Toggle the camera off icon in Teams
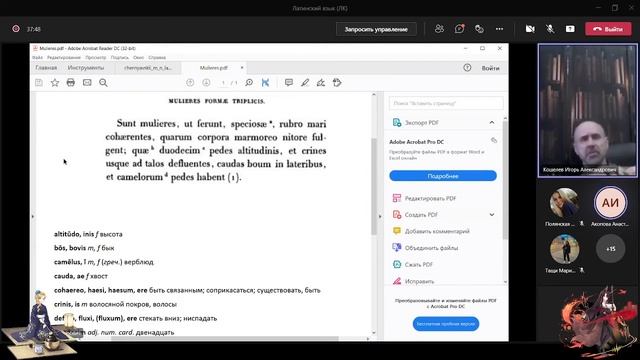Screen dimensions: 640x360 [530, 29]
